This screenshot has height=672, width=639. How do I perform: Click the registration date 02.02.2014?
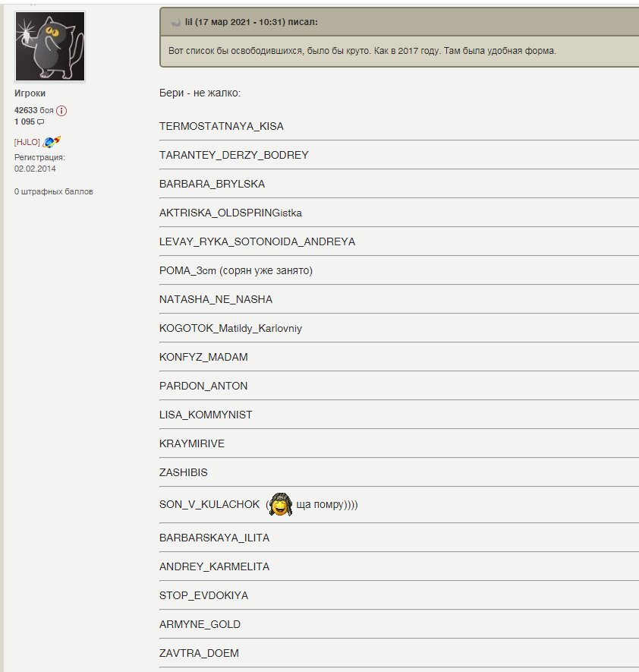pos(35,169)
